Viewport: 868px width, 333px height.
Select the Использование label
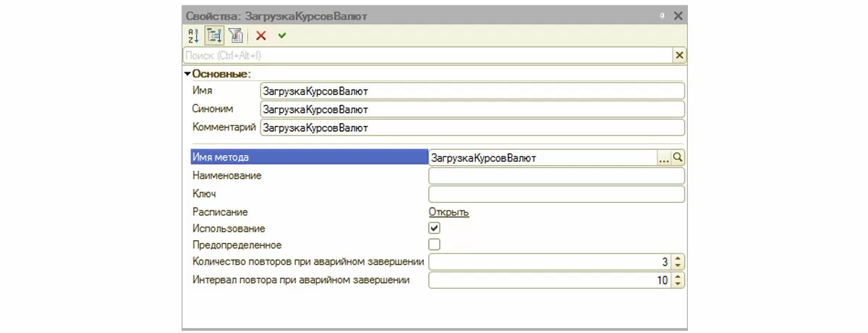[x=228, y=228]
